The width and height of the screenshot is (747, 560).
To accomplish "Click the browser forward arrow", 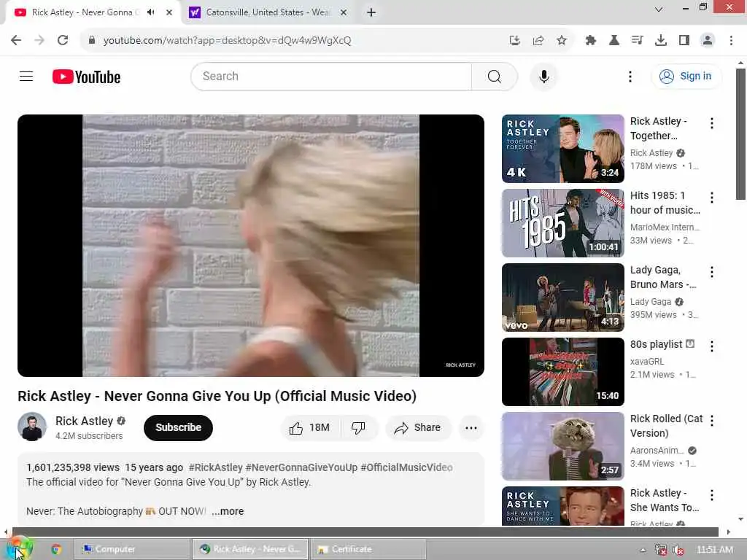I will (39, 41).
